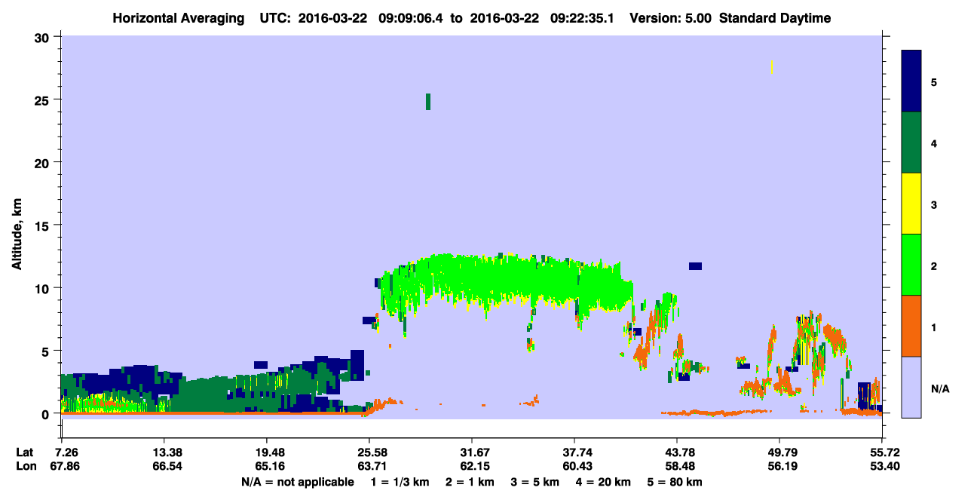Viewport: 980px width, 503px height.
Task: Click legend text '4 = 20 km'
Action: tap(602, 482)
